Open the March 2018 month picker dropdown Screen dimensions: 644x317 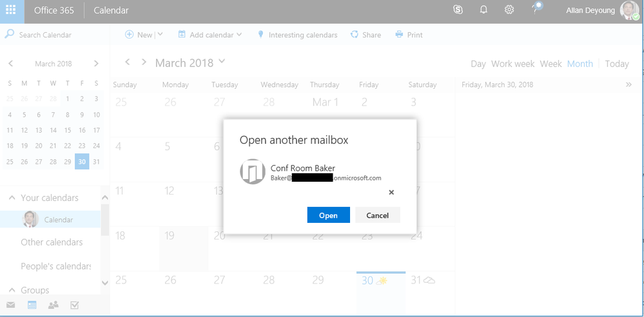point(222,62)
